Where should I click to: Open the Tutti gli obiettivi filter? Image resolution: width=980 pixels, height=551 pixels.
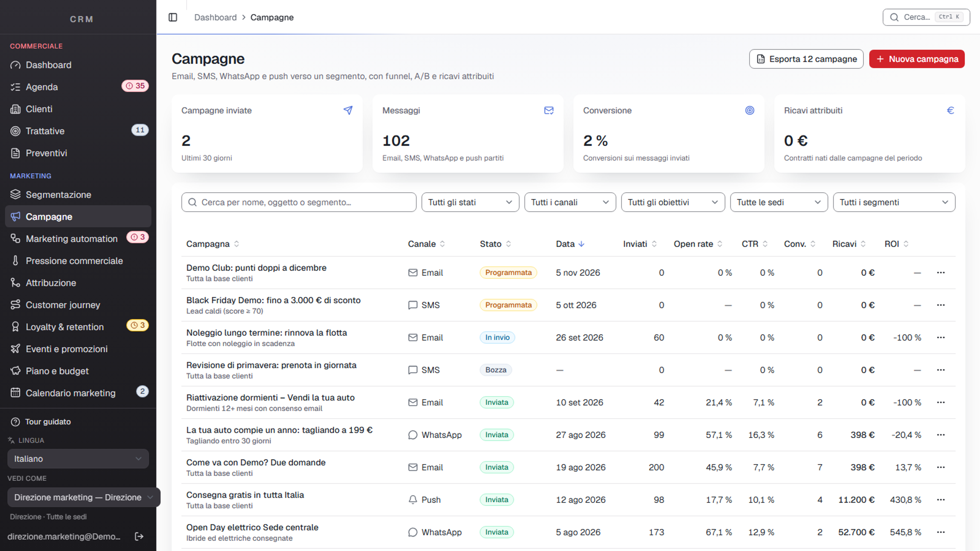(x=673, y=202)
